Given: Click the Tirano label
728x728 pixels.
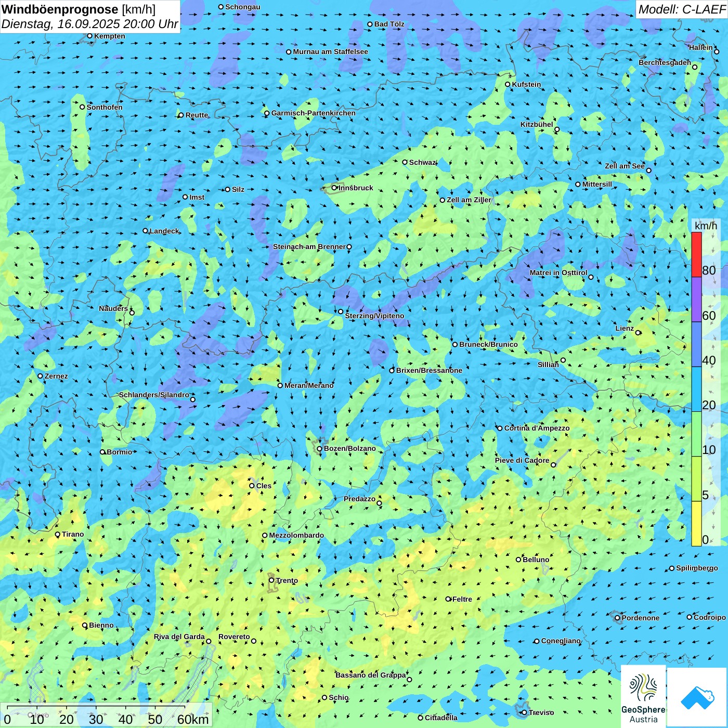Looking at the screenshot, I should 73,534.
